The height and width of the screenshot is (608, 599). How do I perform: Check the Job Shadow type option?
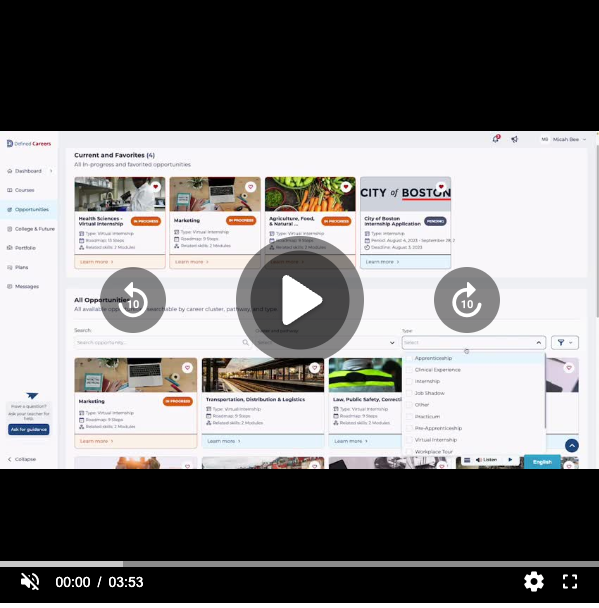point(409,393)
